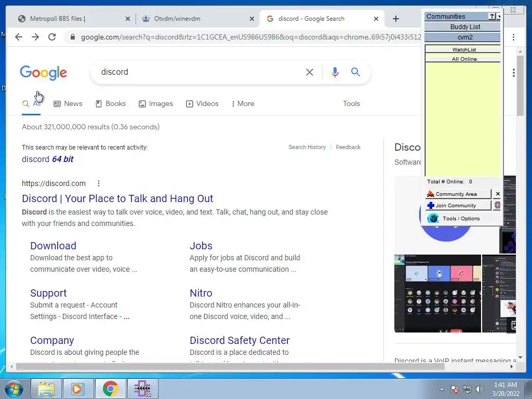
Task: View site info via the lock icon
Action: click(72, 37)
